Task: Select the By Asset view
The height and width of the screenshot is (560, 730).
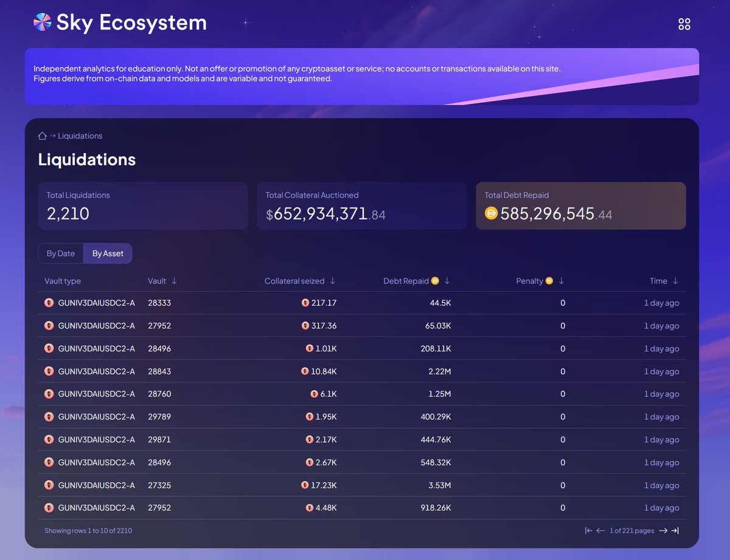Action: click(x=108, y=254)
